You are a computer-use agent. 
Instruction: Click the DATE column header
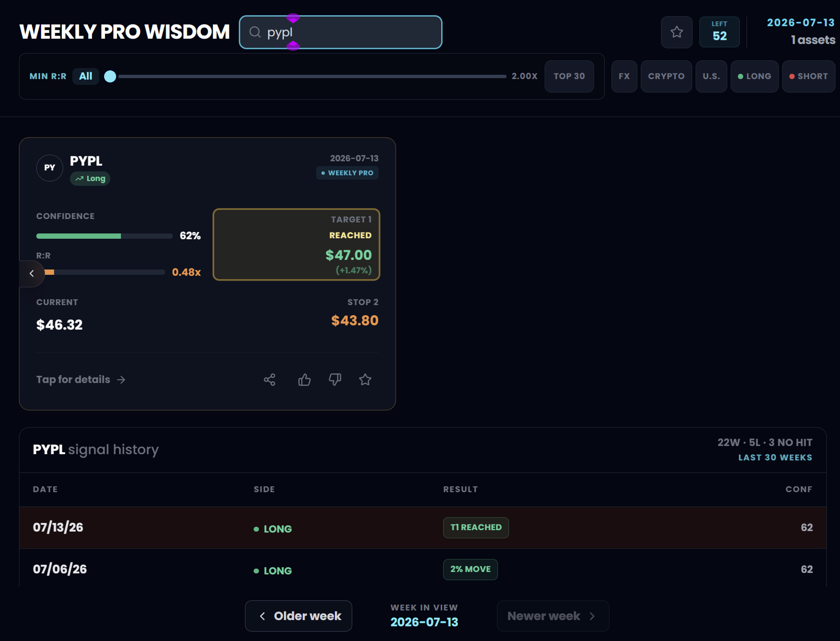(x=45, y=489)
